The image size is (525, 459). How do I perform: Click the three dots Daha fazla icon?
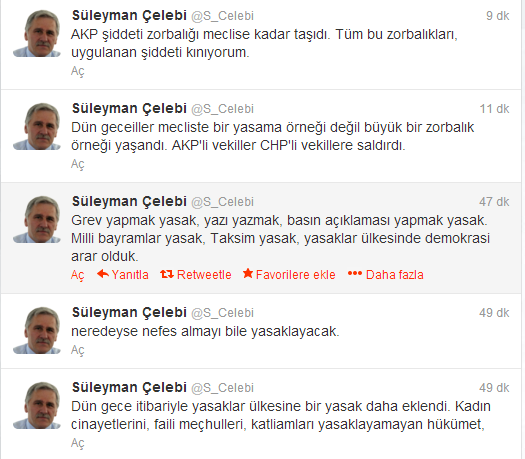tap(355, 274)
